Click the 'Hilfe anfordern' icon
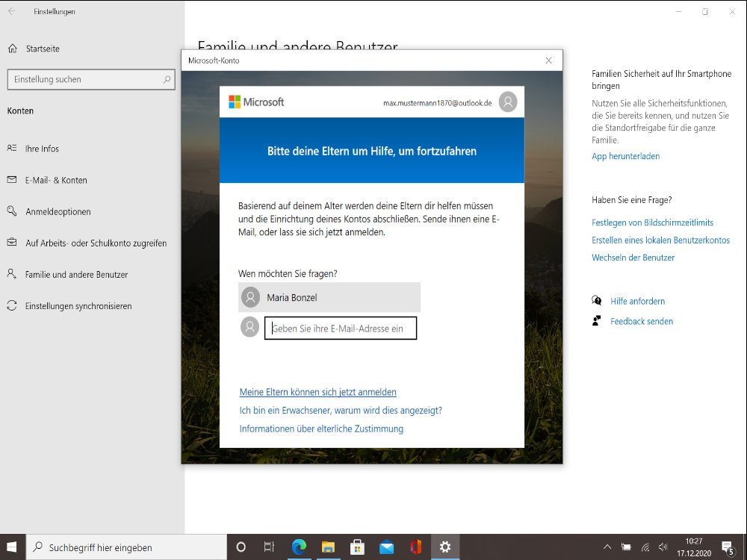Viewport: 747px width, 560px height. [597, 301]
